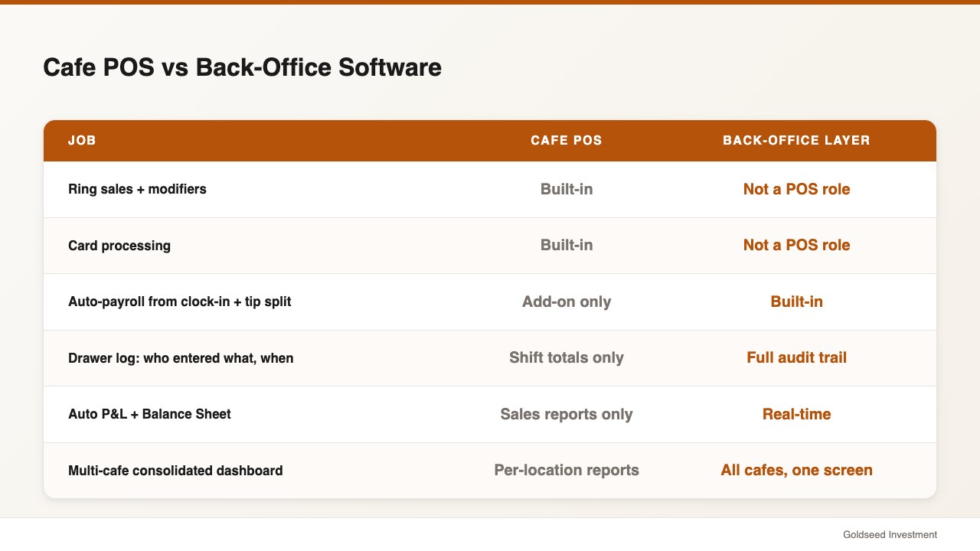This screenshot has width=980, height=551.
Task: Click the slide title 'Cafe POS vs Back-Office Software'
Action: pos(242,67)
